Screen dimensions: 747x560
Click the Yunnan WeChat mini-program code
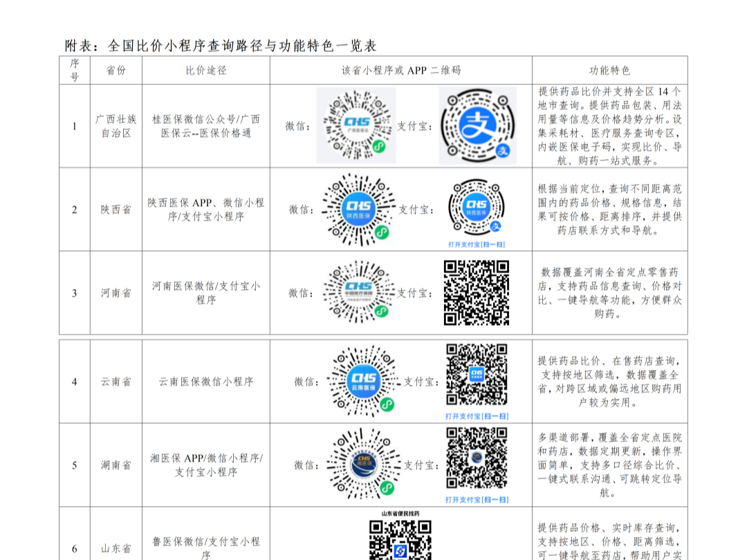pyautogui.click(x=364, y=381)
